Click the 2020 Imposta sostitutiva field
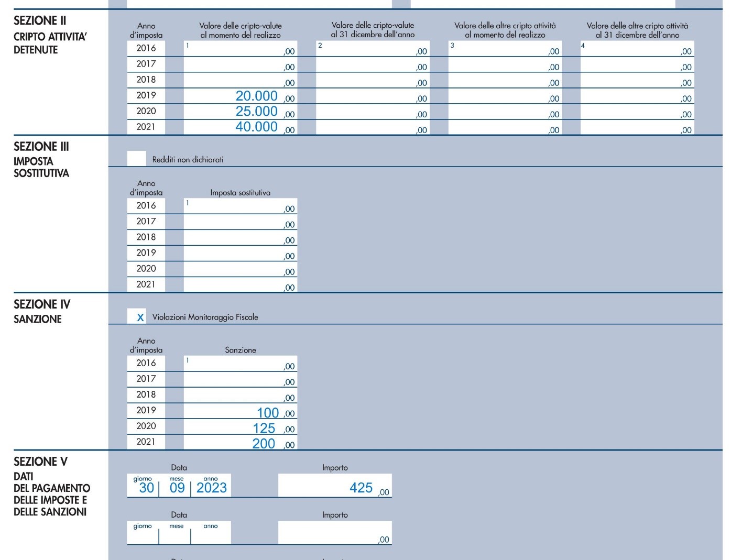This screenshot has height=560, width=731. pos(241,269)
